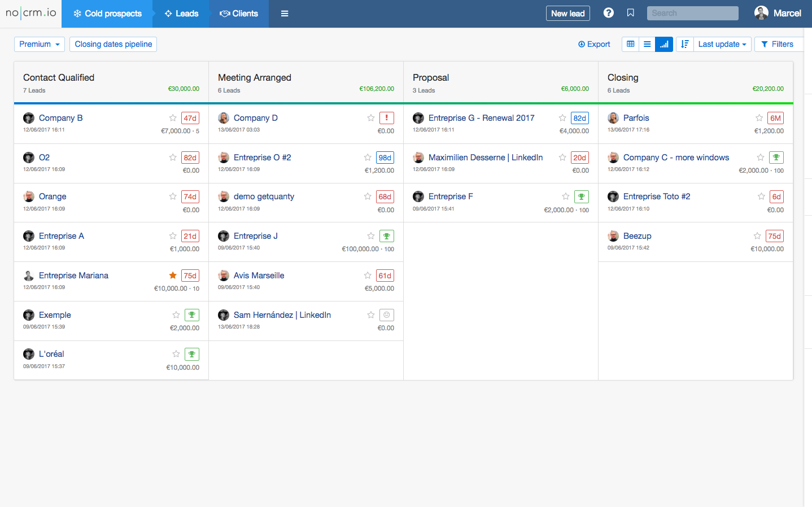Open the Last update sort dropdown
The width and height of the screenshot is (812, 507).
722,44
